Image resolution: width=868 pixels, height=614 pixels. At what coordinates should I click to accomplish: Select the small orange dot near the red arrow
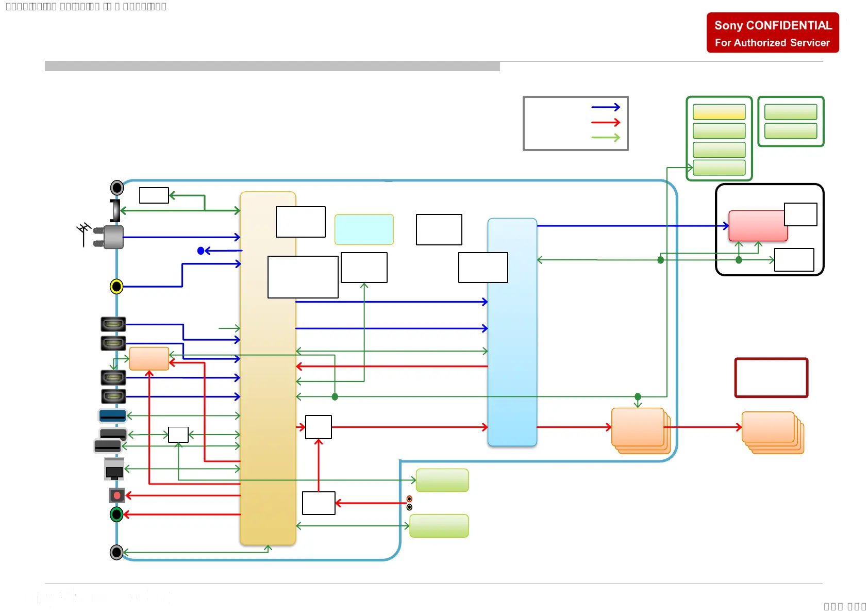(409, 499)
